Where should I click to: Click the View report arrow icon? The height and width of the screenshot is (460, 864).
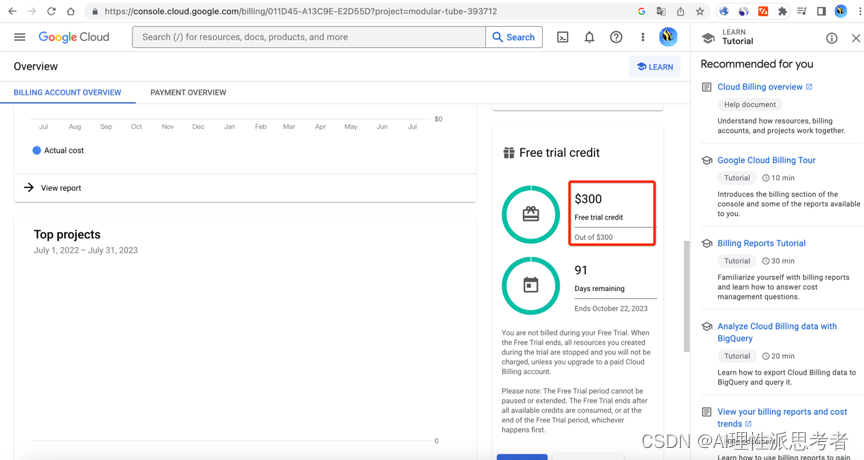click(29, 188)
